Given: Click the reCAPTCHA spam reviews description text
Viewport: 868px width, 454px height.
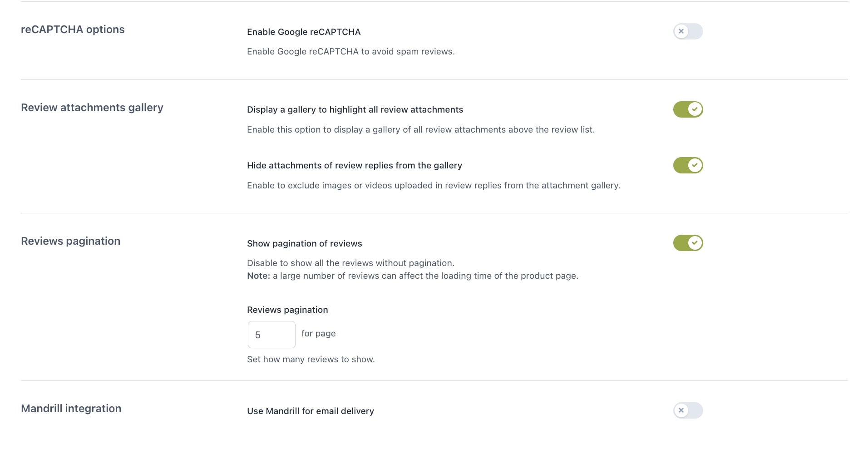Looking at the screenshot, I should pos(350,51).
